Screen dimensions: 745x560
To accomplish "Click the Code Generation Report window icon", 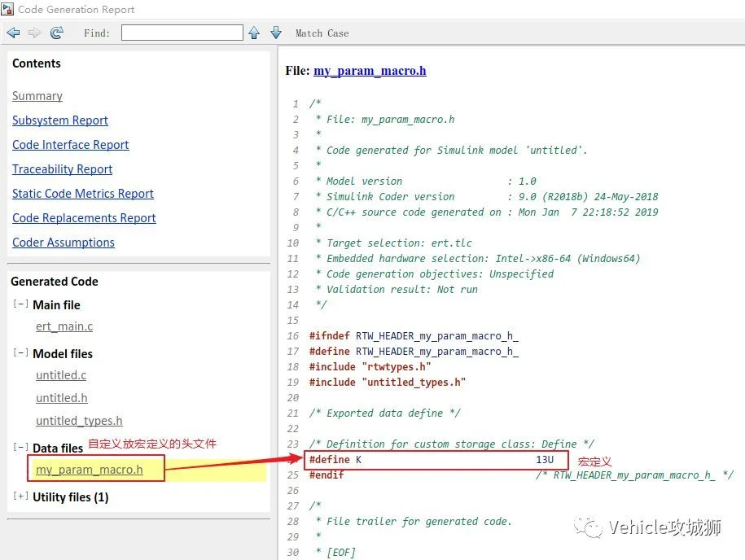I will pos(7,9).
